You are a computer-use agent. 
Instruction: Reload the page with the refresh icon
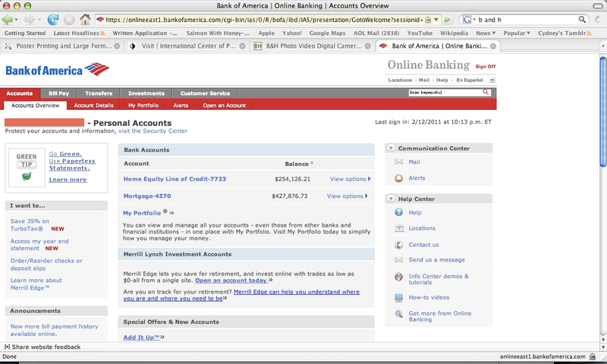coord(53,20)
